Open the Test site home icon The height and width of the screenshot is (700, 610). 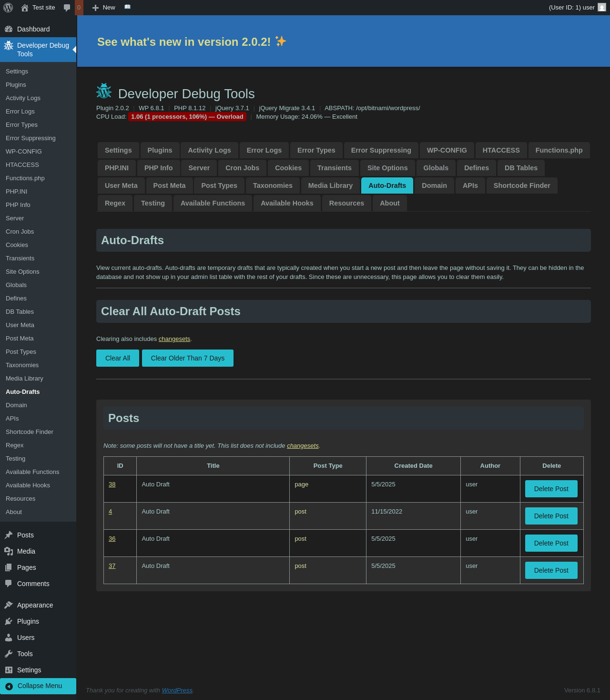tap(25, 8)
